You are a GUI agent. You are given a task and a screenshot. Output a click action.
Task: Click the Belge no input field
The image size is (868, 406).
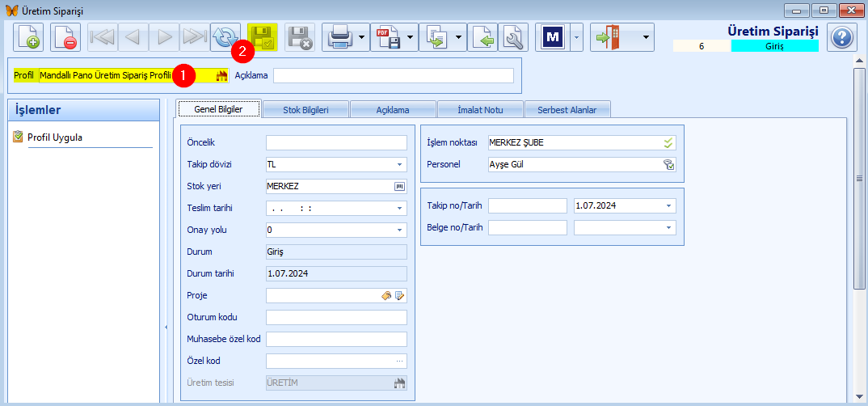528,227
